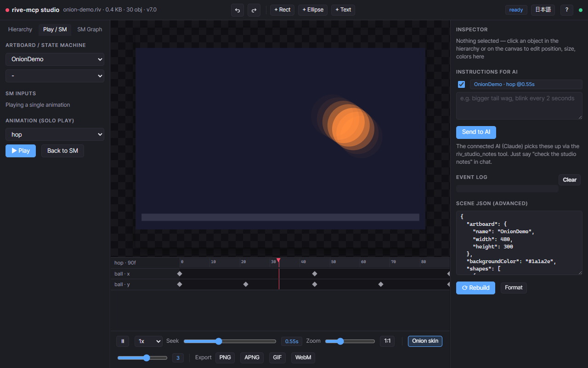Click the event log entry bar

(x=507, y=189)
